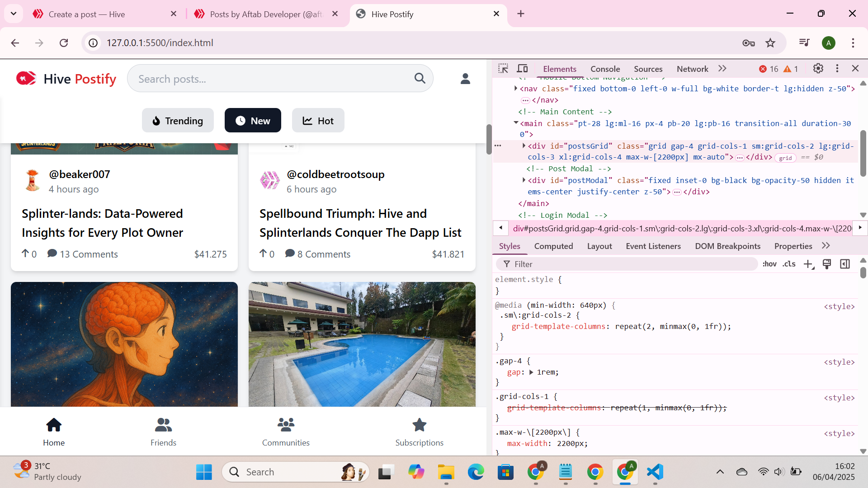The image size is (868, 488).
Task: Activate the DevTools inspect element picker icon
Action: (503, 69)
